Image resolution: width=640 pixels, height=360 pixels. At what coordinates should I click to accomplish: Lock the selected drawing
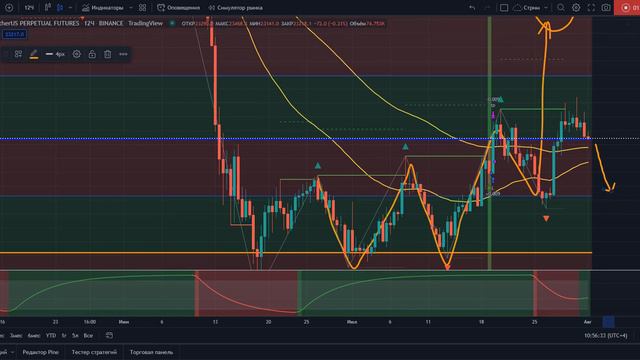pyautogui.click(x=92, y=54)
